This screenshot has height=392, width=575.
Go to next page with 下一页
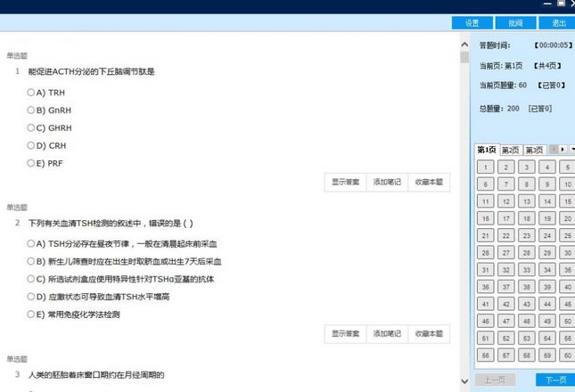pos(555,380)
